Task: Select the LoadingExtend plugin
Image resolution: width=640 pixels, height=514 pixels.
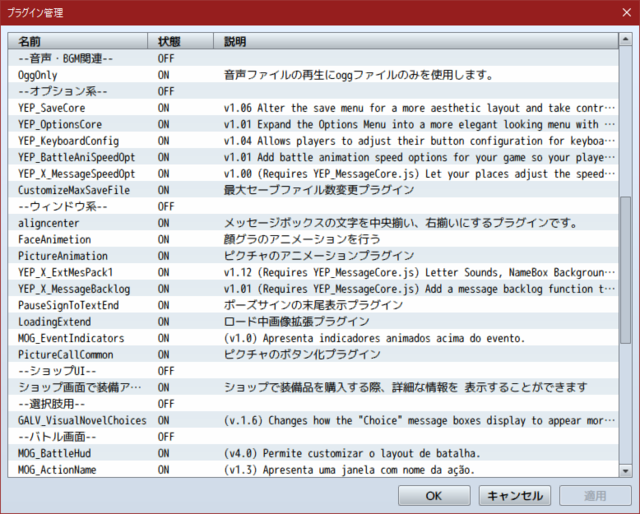Action: [313, 322]
